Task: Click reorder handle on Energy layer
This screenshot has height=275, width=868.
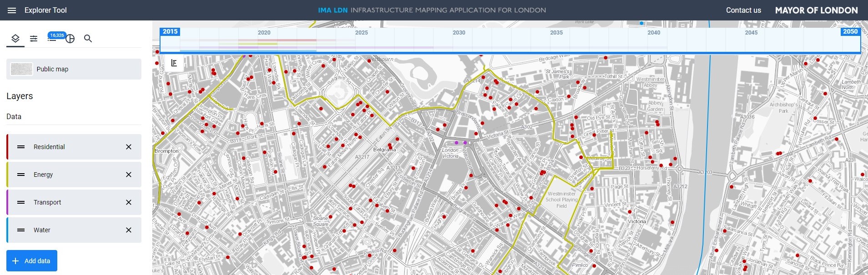Action: pos(21,175)
